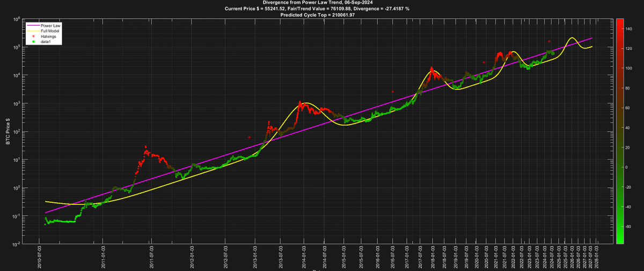Screen dimensions: 644x271
Task: Click the yellow Full Model legend line
Action: [x=33, y=31]
